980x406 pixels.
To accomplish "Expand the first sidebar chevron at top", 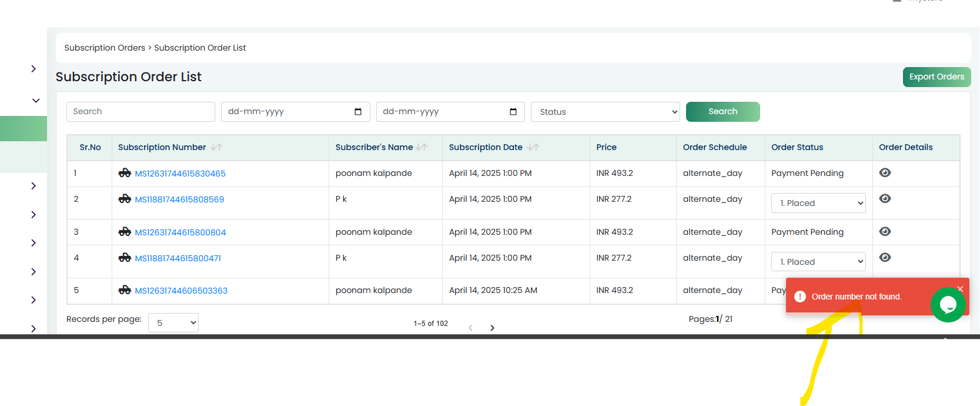I will coord(34,69).
